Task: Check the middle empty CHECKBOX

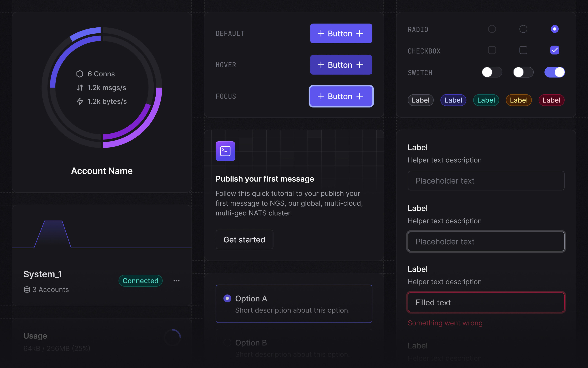Action: pyautogui.click(x=523, y=50)
